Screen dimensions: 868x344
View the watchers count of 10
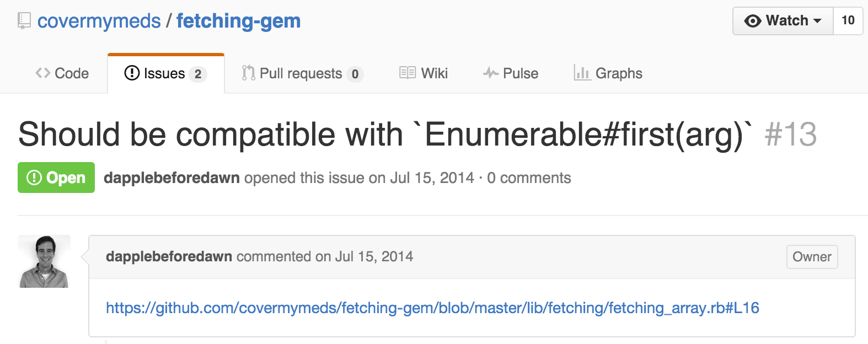[848, 21]
